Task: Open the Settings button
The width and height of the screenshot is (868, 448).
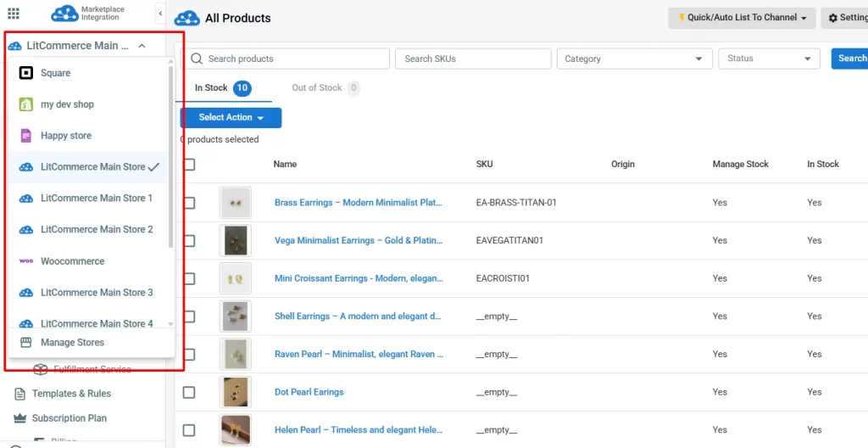Action: pyautogui.click(x=845, y=18)
